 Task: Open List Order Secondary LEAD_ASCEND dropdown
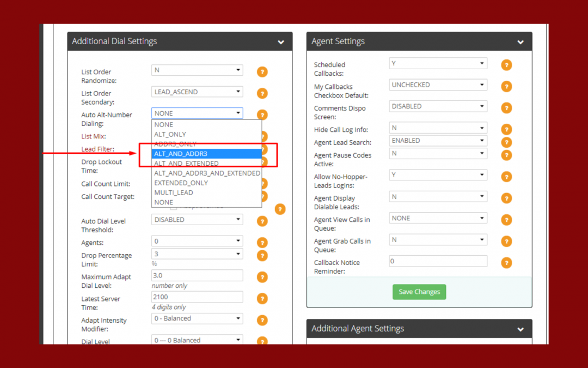click(x=197, y=92)
